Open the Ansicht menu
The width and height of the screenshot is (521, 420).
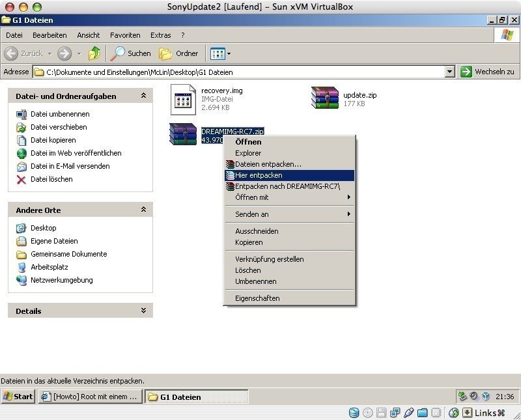click(x=89, y=35)
